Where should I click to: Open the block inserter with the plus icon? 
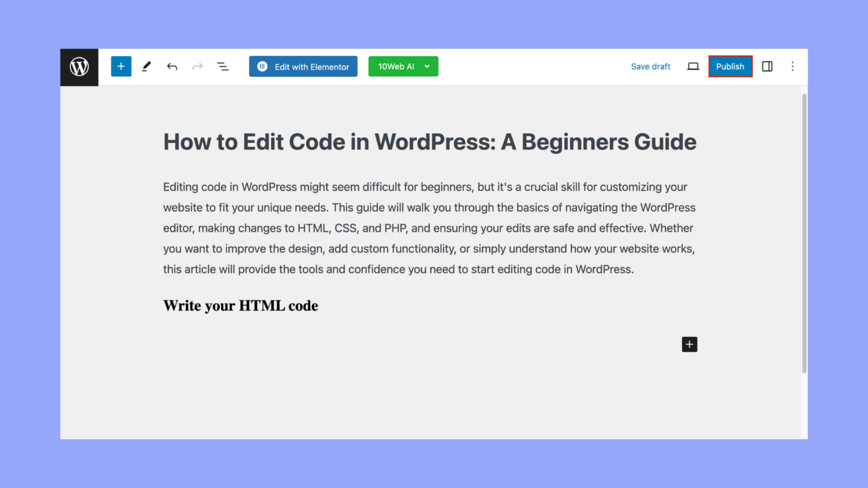(121, 66)
